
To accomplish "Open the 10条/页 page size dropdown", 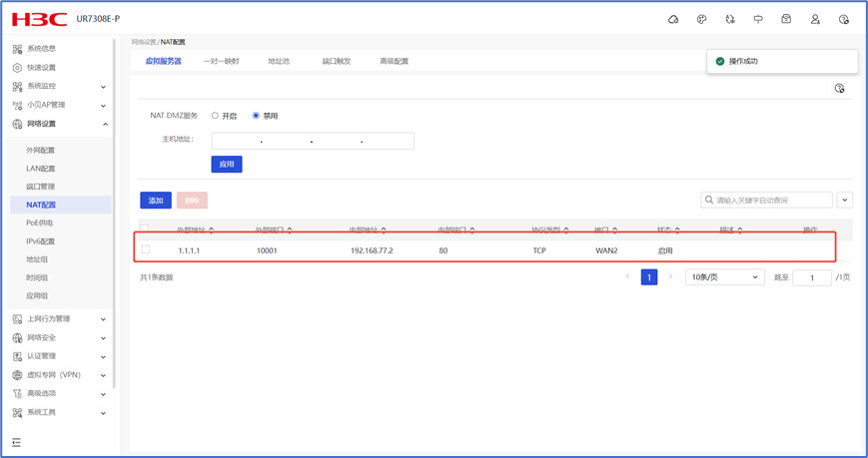I will click(724, 277).
